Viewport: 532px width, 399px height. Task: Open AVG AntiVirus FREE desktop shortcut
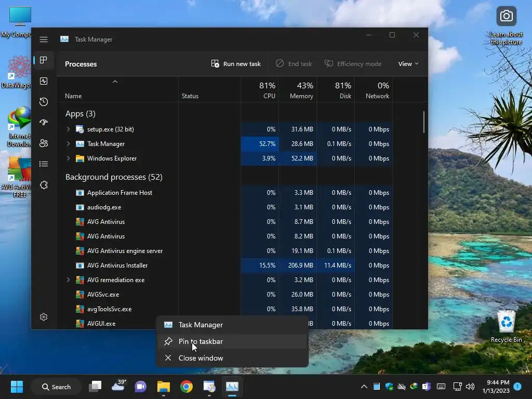19,177
